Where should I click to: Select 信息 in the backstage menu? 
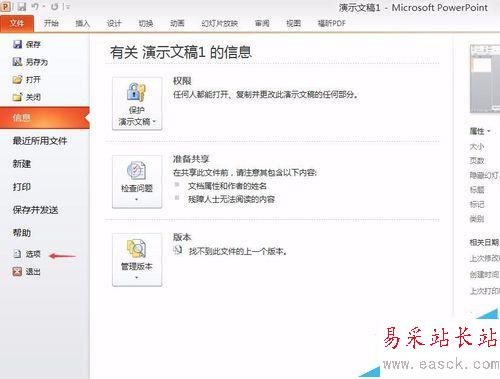45,117
